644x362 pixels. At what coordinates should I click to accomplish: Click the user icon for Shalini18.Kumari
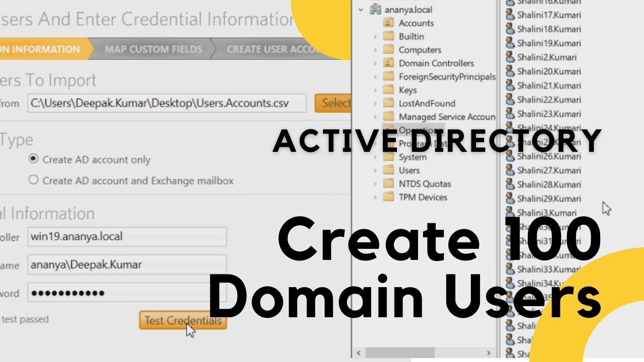(x=510, y=29)
